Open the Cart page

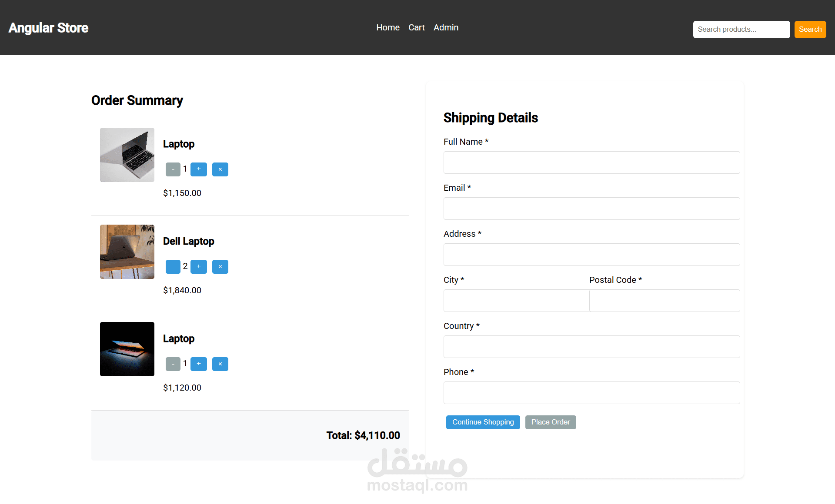pos(416,27)
